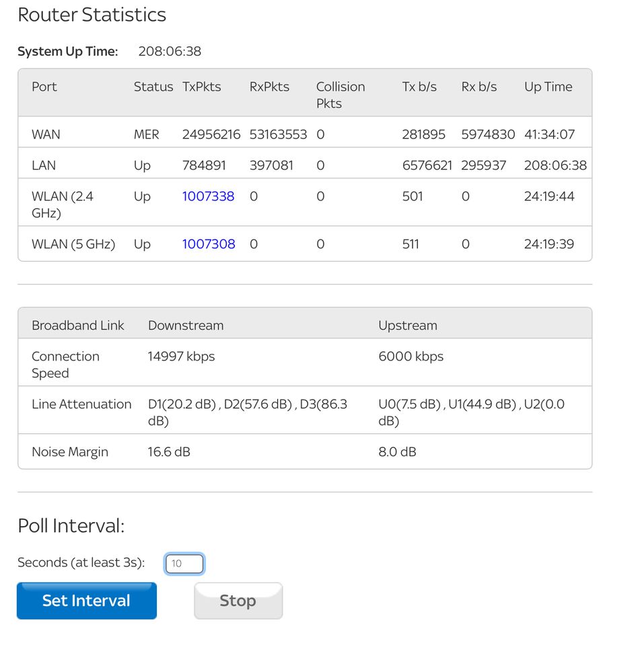Select the WLAN (5 GHz) port label

(73, 244)
